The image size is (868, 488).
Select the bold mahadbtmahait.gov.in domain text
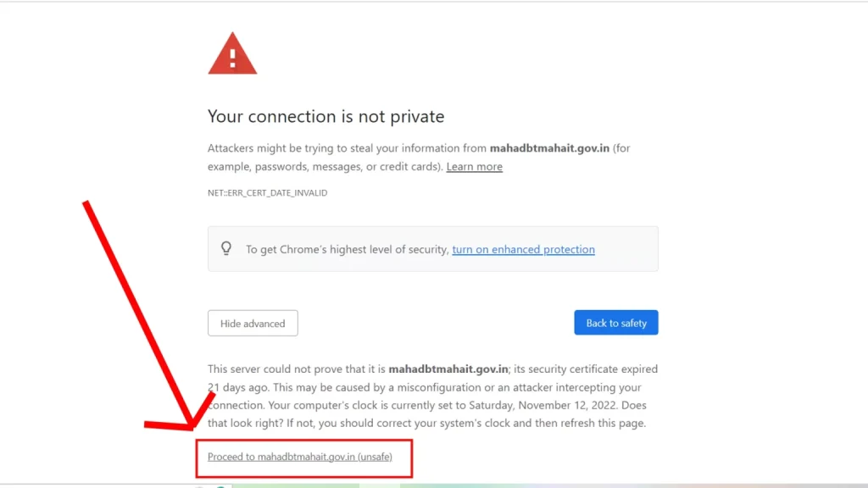[553, 147]
